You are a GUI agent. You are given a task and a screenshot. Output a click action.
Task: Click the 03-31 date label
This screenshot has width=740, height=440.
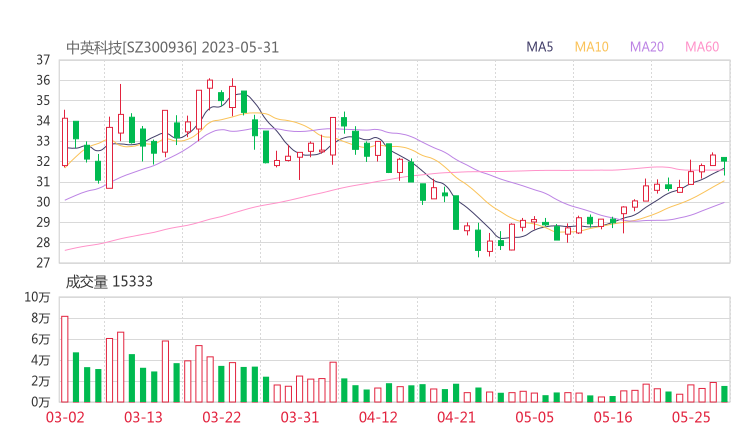point(300,417)
